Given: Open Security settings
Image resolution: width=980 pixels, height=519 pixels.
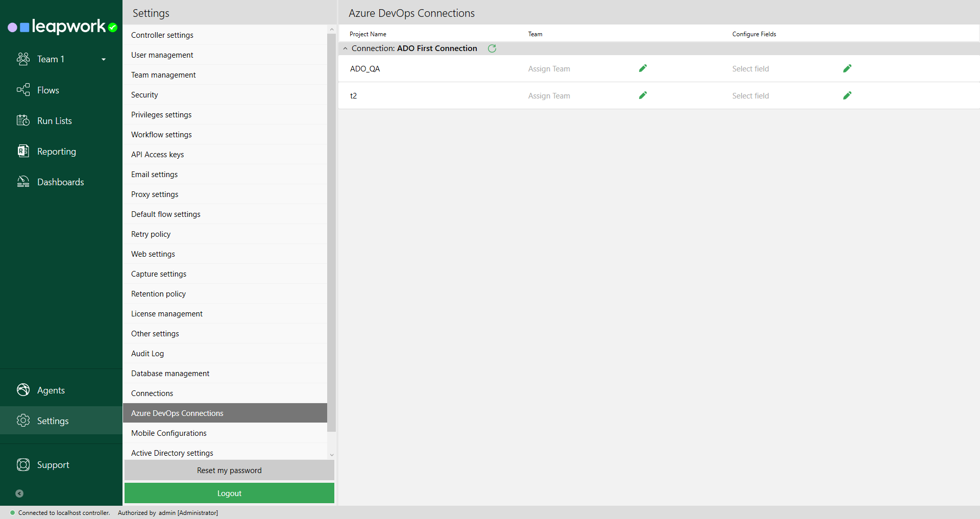Looking at the screenshot, I should [225, 95].
